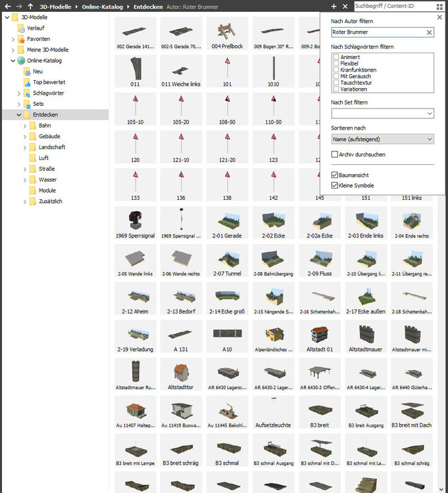This screenshot has height=493, width=448.
Task: Select the 2-07 Tunnel model thumbnail
Action: tap(226, 260)
